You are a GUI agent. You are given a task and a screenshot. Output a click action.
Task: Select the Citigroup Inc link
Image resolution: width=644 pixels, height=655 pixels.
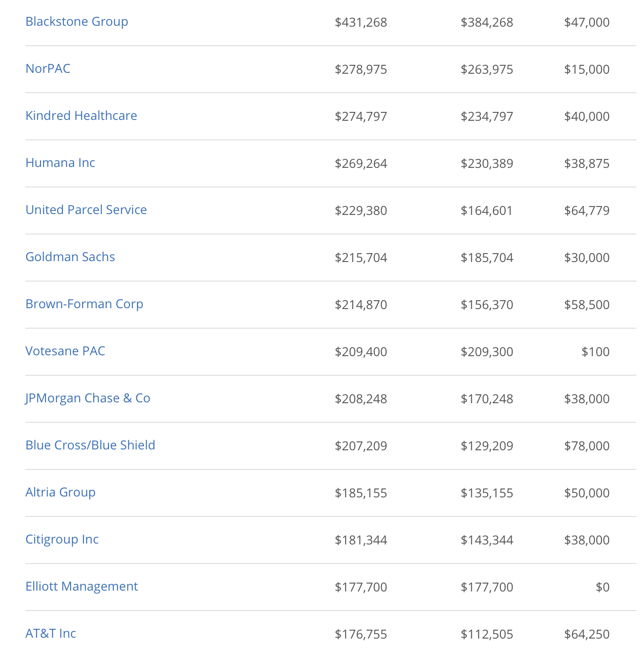62,539
